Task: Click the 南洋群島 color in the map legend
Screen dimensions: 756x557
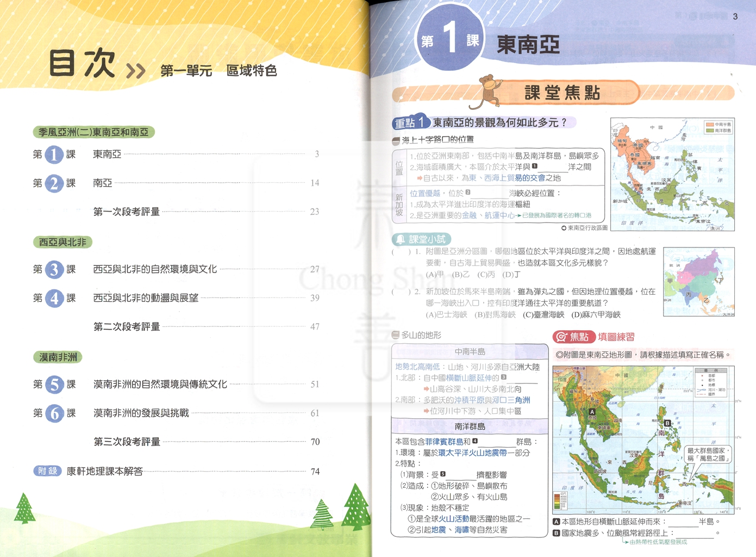Action: [x=709, y=131]
